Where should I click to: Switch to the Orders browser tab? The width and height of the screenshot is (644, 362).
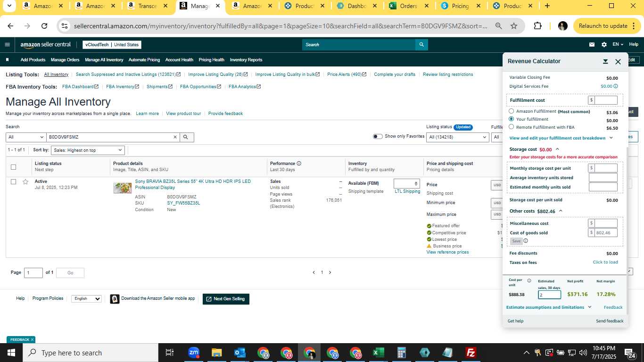click(x=409, y=6)
